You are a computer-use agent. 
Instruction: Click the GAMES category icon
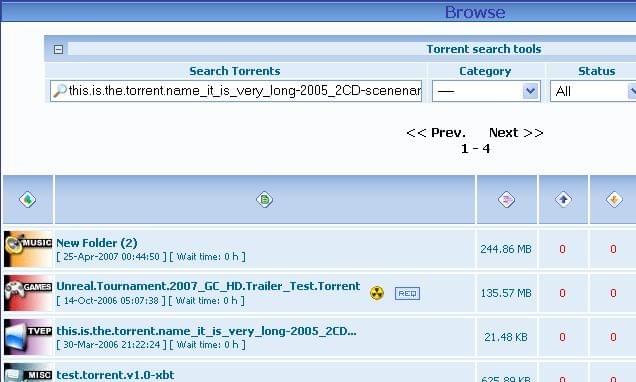pos(28,293)
